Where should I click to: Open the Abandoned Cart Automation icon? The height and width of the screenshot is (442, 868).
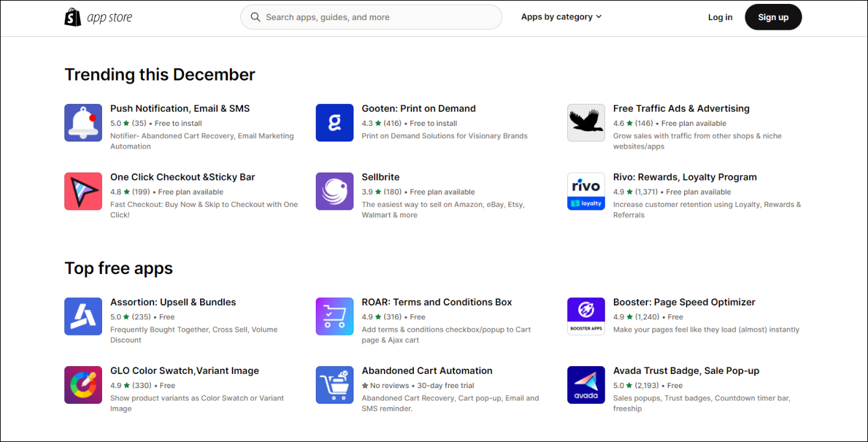click(x=335, y=385)
